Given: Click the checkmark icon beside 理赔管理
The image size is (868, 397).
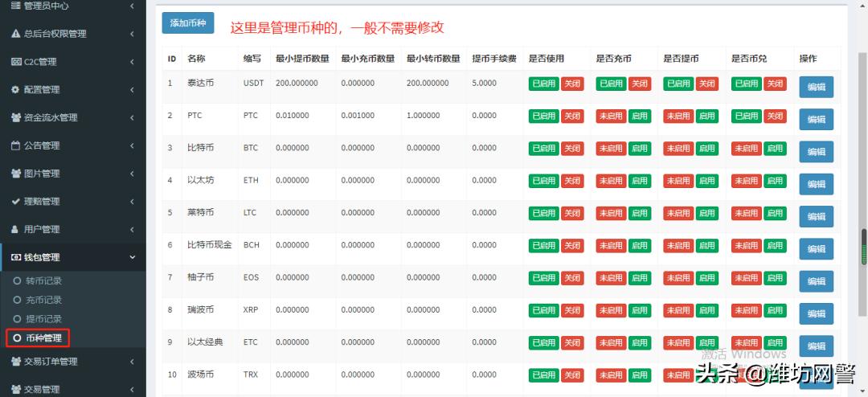Looking at the screenshot, I should [x=16, y=201].
